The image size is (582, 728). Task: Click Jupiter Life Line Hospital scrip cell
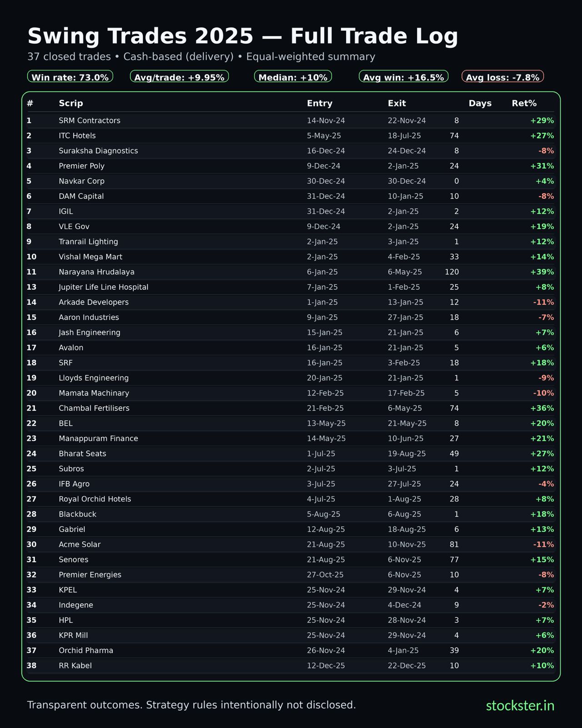pyautogui.click(x=104, y=287)
